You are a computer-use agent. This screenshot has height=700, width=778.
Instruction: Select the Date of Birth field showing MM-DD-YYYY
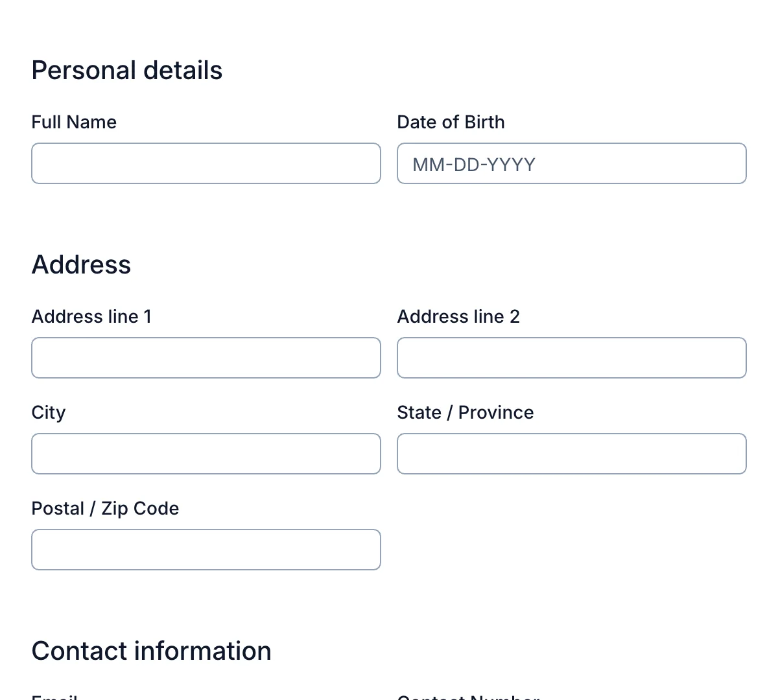571,163
